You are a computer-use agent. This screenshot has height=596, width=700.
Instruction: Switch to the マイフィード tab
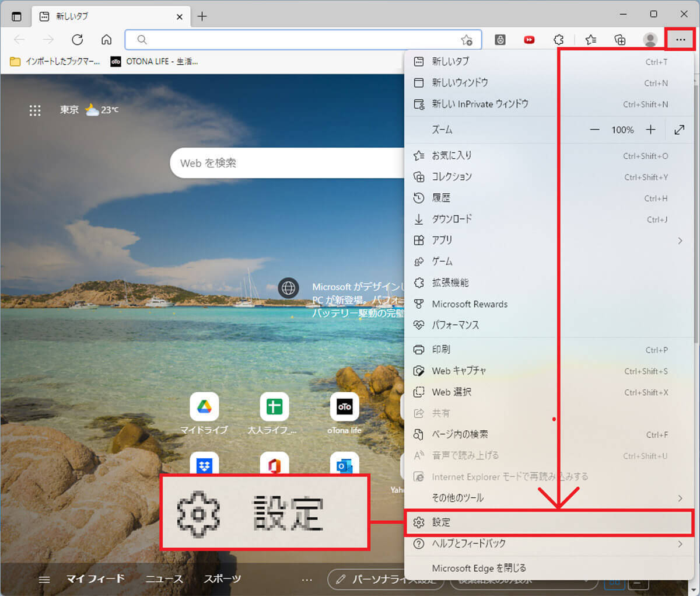(96, 579)
